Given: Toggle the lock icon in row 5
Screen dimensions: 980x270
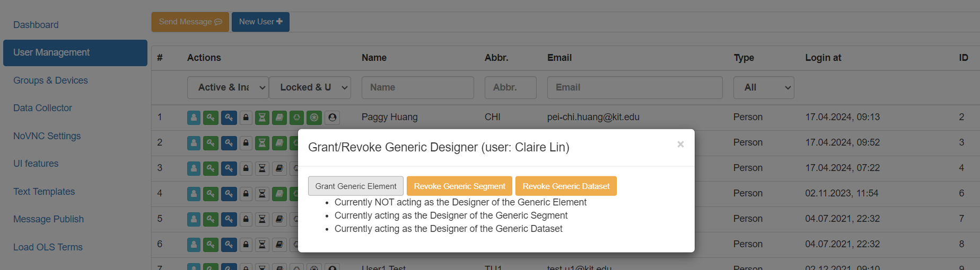Looking at the screenshot, I should click(x=246, y=219).
